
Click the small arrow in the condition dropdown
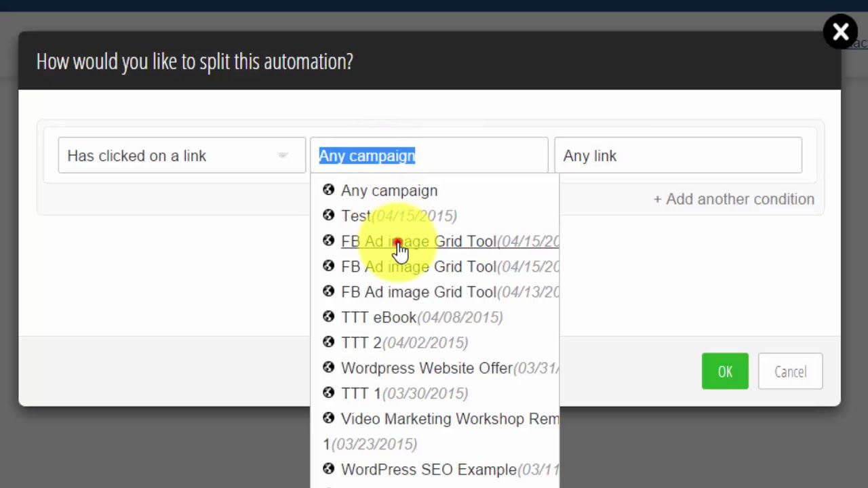(283, 156)
